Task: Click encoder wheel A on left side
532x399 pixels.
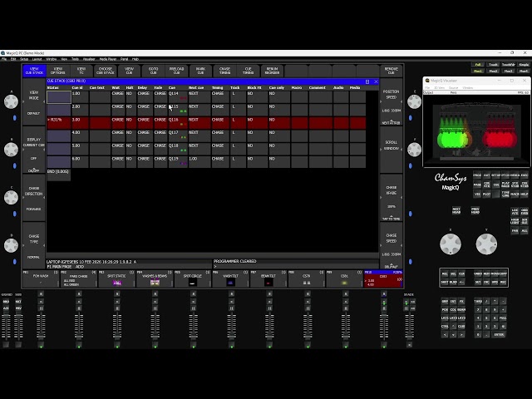Action: pyautogui.click(x=11, y=101)
